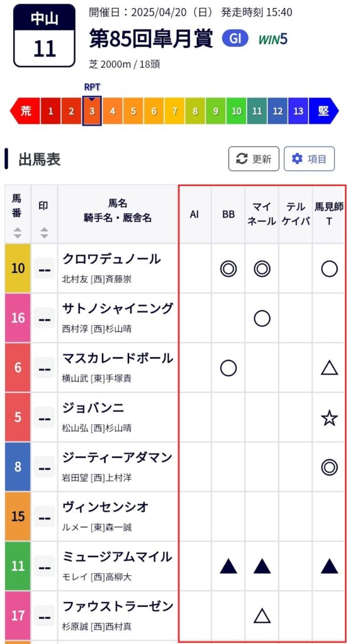Image resolution: width=348 pixels, height=644 pixels.
Task: Click the 中山 11 race badge
Action: 45,35
